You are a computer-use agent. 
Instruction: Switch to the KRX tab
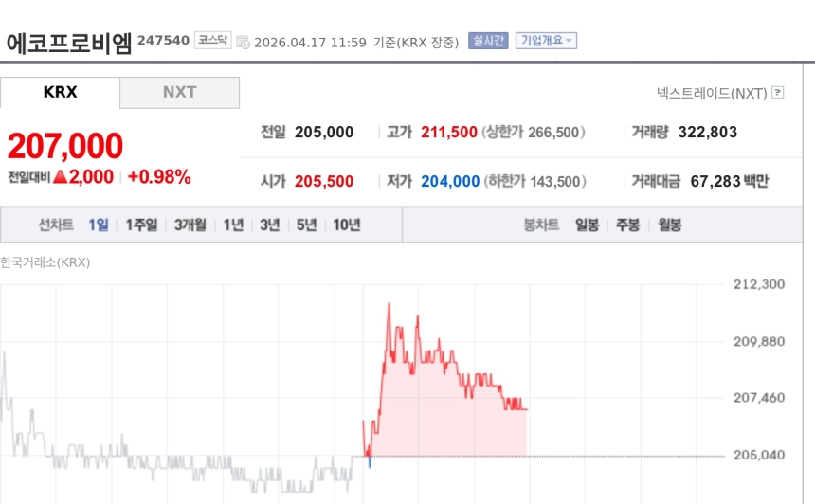click(x=61, y=93)
